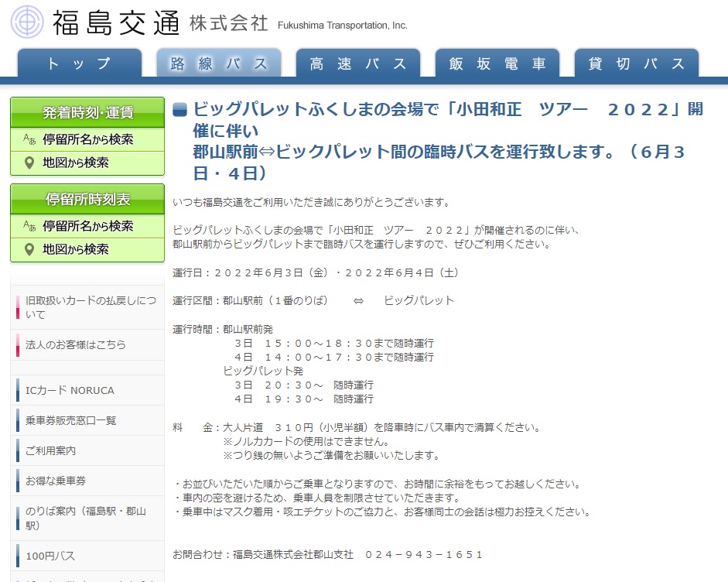Click 停留所名から検索 under 発着時刻・運賃

pyautogui.click(x=87, y=139)
